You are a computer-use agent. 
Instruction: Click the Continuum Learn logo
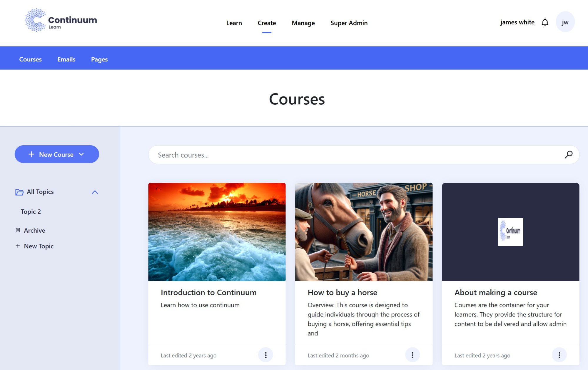pos(61,20)
